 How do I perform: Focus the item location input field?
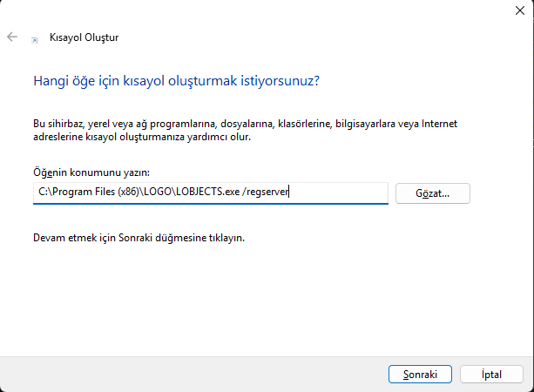pyautogui.click(x=209, y=193)
